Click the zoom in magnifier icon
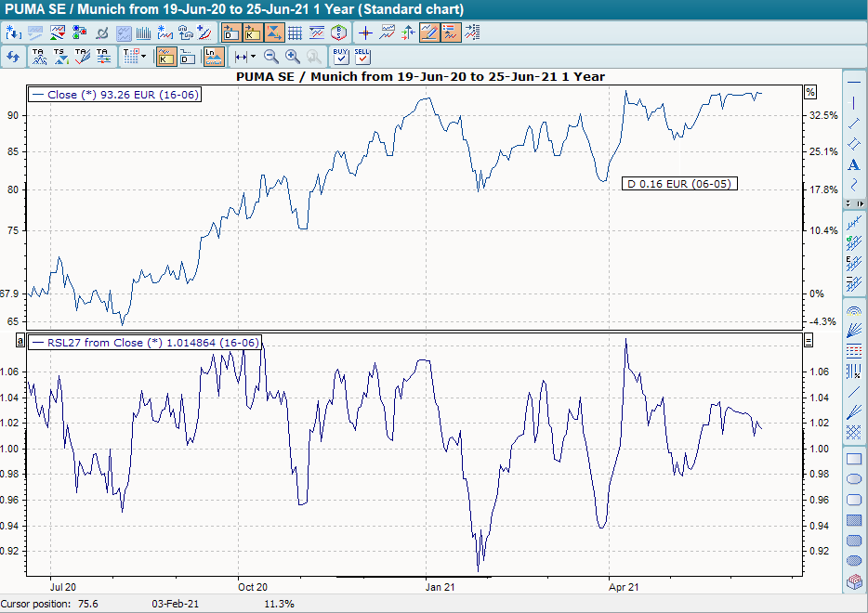This screenshot has width=868, height=613. (293, 57)
